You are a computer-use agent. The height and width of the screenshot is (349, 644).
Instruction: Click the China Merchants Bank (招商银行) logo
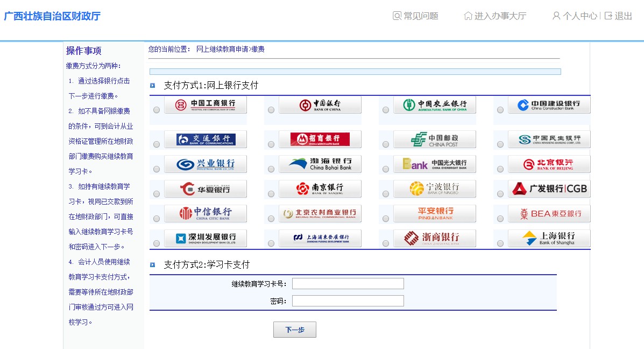320,139
